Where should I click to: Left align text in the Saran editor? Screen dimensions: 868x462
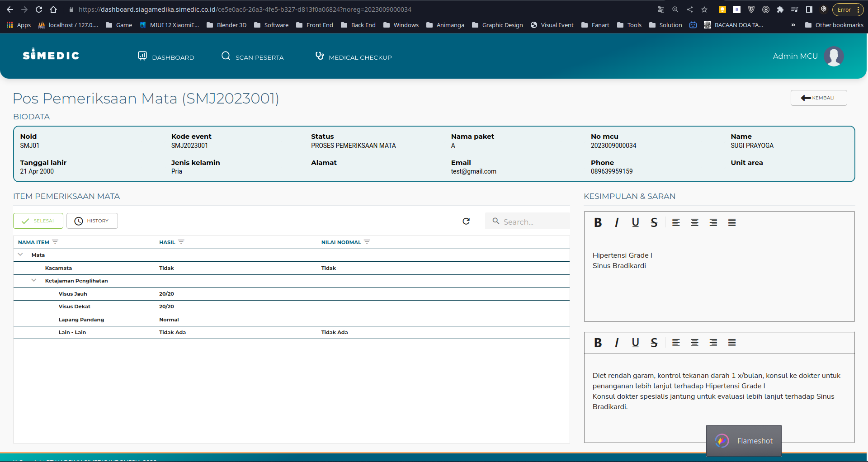click(x=676, y=343)
